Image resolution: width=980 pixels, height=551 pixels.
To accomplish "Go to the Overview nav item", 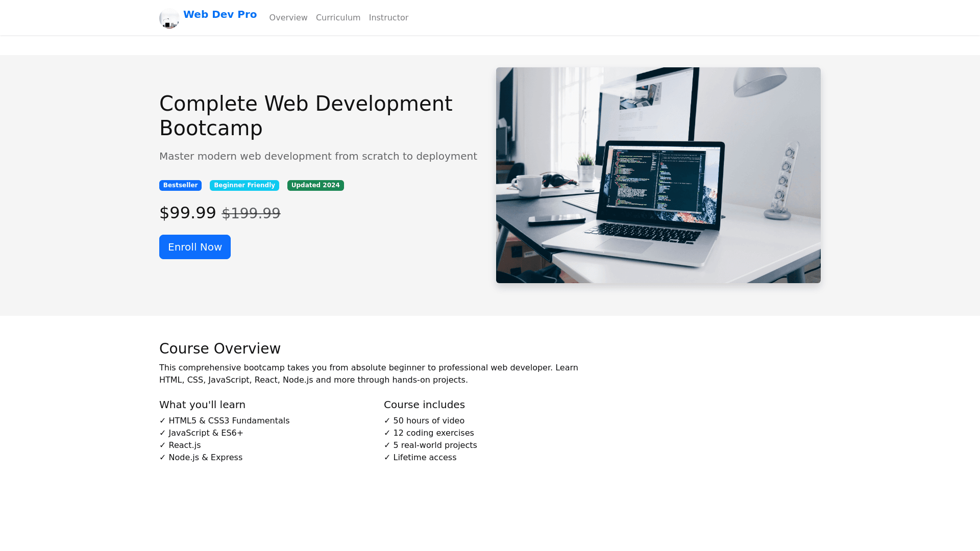I will [x=288, y=18].
